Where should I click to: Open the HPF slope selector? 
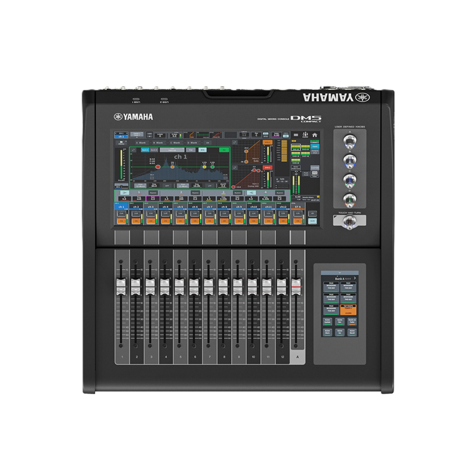click(x=140, y=186)
